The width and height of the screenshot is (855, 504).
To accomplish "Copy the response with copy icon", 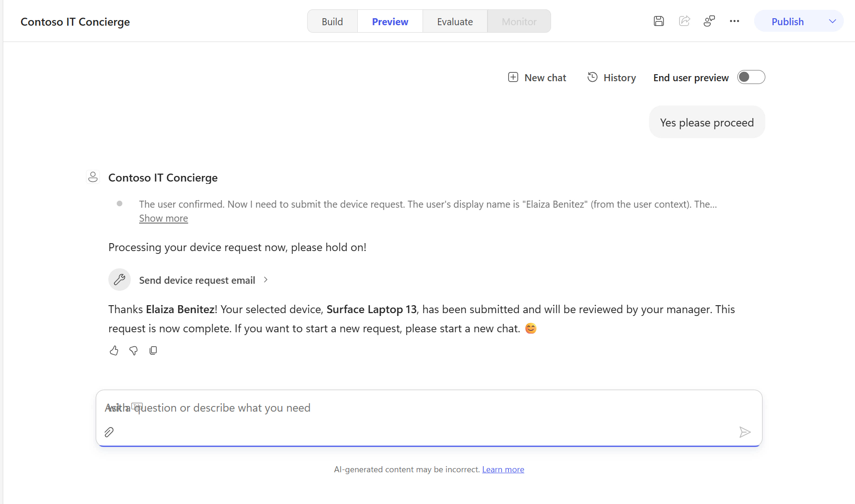I will coord(153,350).
